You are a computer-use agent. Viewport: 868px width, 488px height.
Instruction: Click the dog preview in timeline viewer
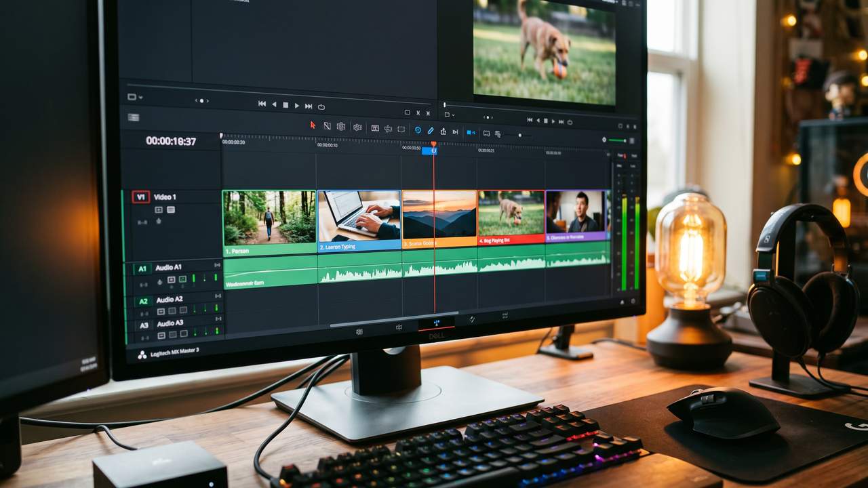coord(544,52)
